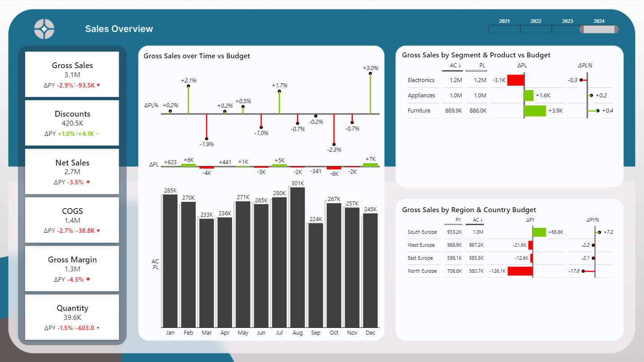Click the +7K December ΔPL bar
This screenshot has height=362, width=644.
tap(370, 165)
